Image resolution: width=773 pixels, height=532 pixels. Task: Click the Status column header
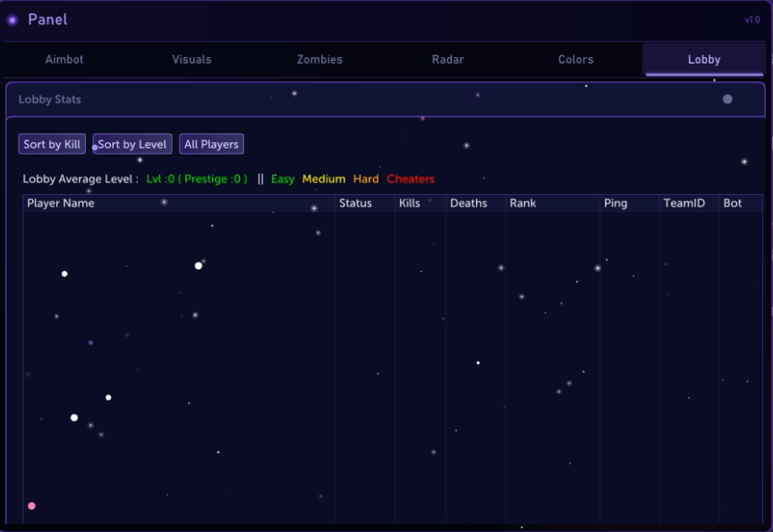coord(365,204)
